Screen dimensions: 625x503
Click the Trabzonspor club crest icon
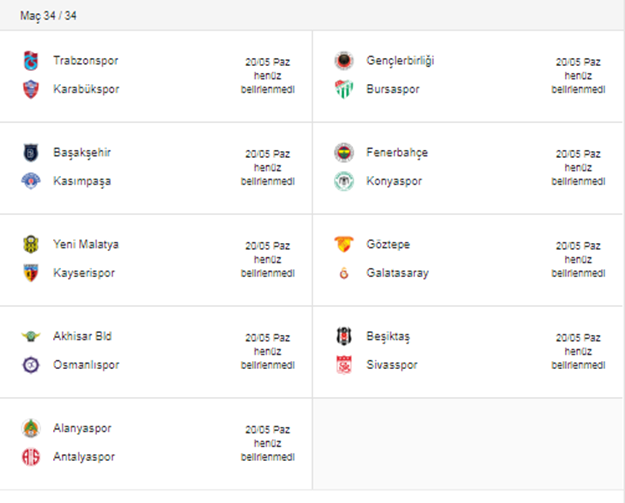pyautogui.click(x=29, y=61)
